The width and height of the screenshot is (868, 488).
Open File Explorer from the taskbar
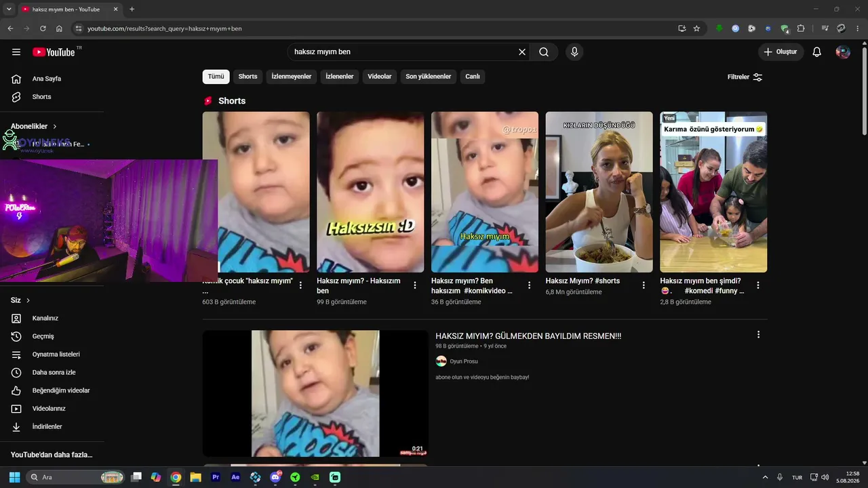pos(195,477)
